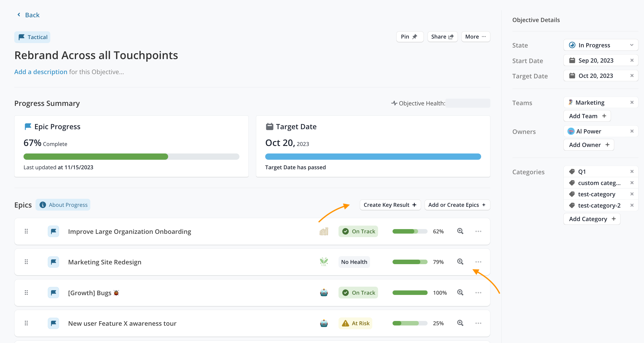
Task: Open ellipsis menu for New user Feature X tour
Action: pos(478,323)
